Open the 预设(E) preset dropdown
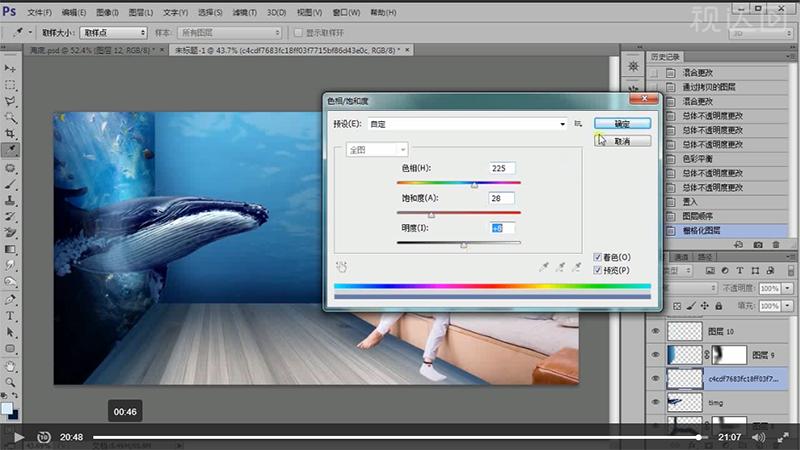This screenshot has width=800, height=450. point(468,124)
